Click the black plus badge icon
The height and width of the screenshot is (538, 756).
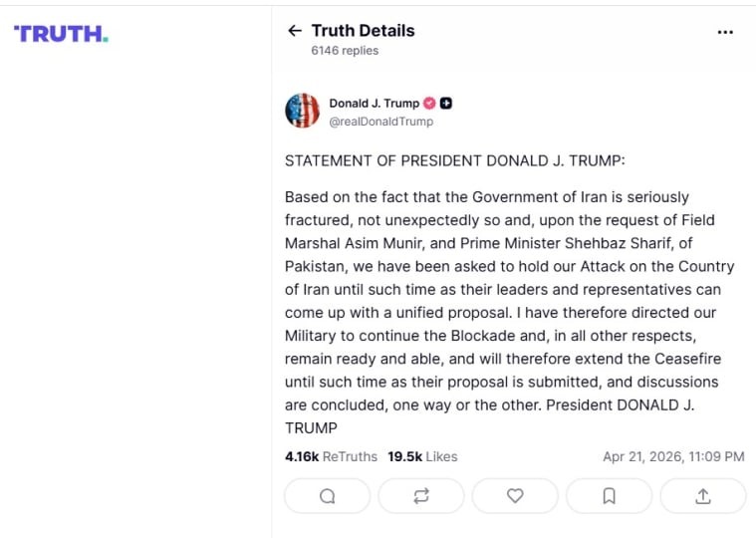click(446, 103)
